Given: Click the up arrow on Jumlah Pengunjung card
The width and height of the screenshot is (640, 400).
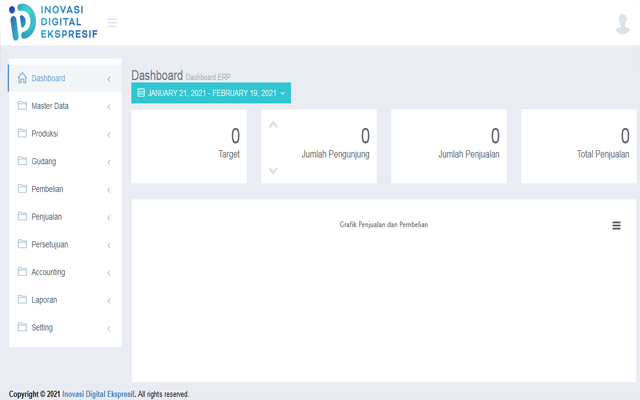Looking at the screenshot, I should [x=273, y=125].
